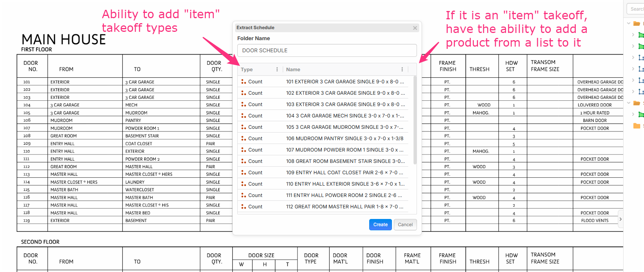Click the bottom folder icon in the sidebar tree
Image resolution: width=644 pixels, height=272 pixels.
click(x=637, y=126)
